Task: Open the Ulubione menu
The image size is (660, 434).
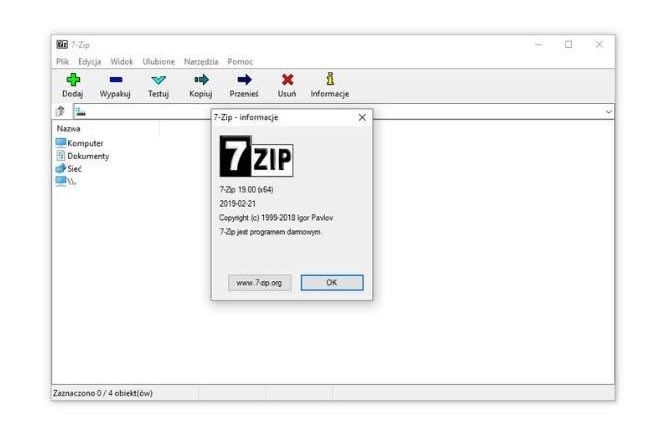Action: coord(158,61)
